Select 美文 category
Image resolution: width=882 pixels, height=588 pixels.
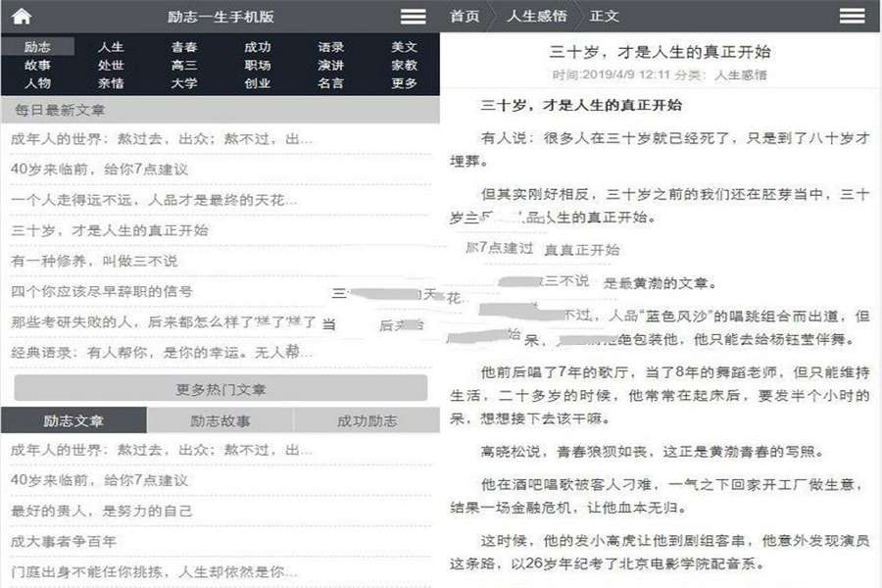[404, 47]
